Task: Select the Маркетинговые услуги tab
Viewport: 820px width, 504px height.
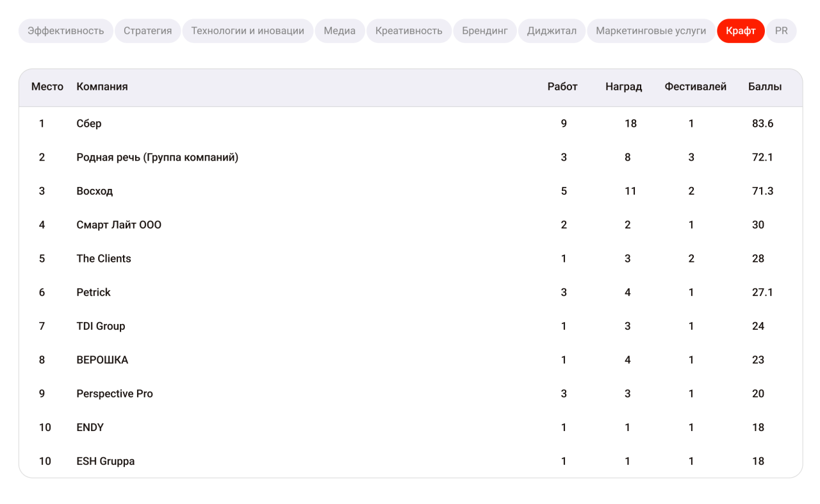Action: [x=650, y=31]
